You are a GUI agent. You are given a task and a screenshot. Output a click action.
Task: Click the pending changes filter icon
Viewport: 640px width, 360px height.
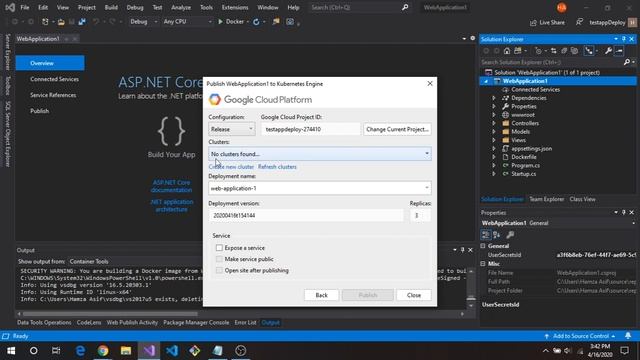click(x=538, y=51)
